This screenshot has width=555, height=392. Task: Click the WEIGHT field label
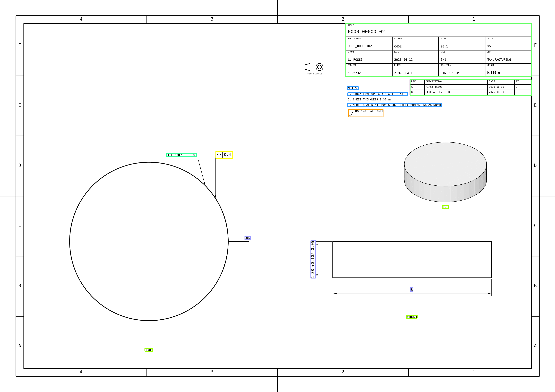coord(490,65)
